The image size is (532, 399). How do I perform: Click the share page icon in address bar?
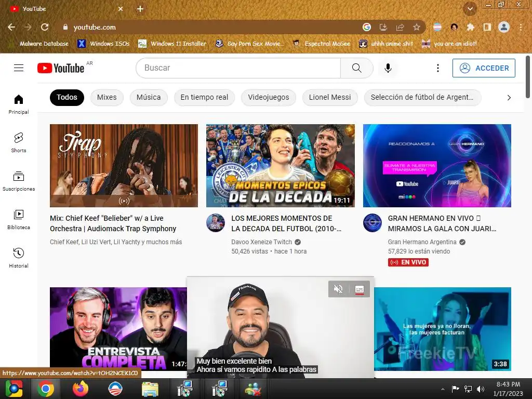coord(400,27)
